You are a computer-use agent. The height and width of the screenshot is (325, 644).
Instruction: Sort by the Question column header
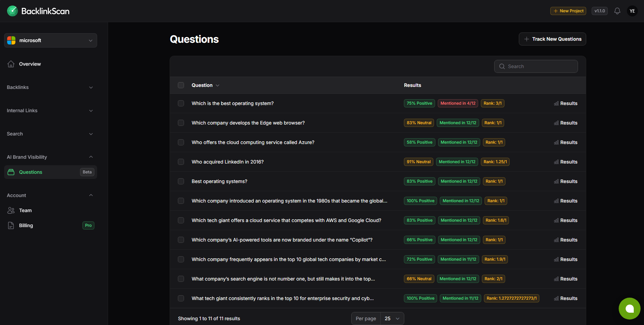coord(205,85)
